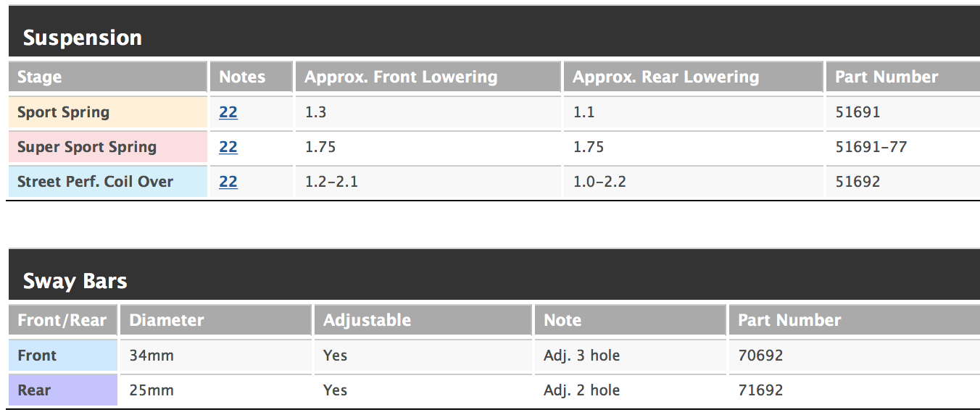This screenshot has width=980, height=420.
Task: Select part number 51692
Action: pos(857,182)
